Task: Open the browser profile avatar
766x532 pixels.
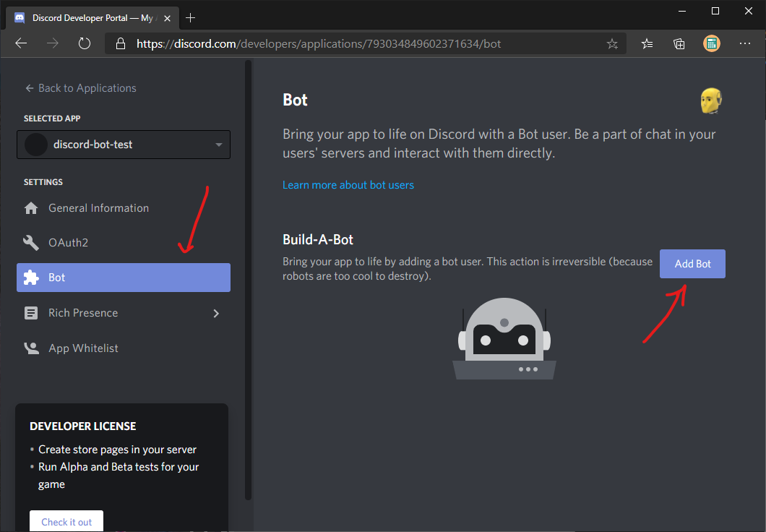Action: tap(712, 43)
